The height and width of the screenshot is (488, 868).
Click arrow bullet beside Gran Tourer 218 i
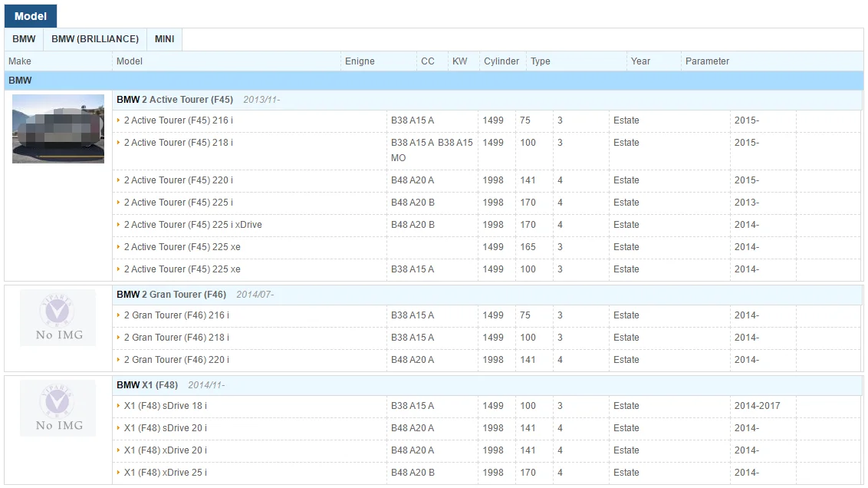tap(118, 338)
